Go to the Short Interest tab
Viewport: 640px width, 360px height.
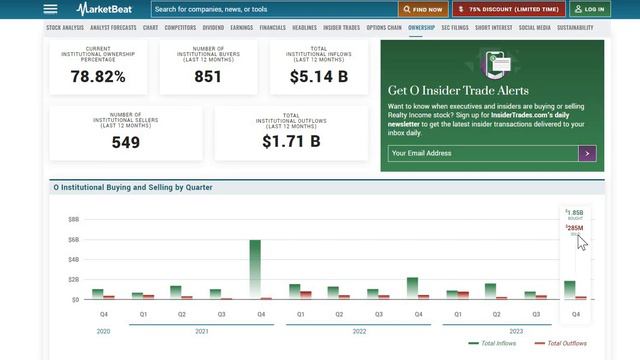point(493,27)
